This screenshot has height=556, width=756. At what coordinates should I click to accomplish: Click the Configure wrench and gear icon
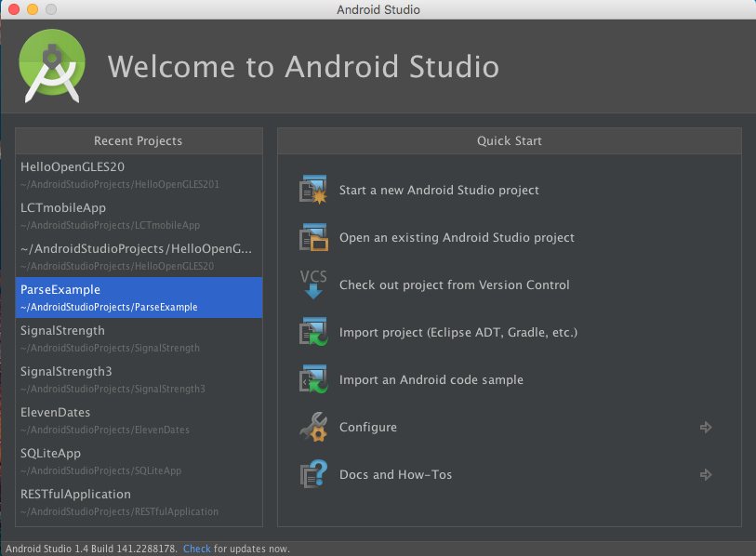click(x=313, y=427)
